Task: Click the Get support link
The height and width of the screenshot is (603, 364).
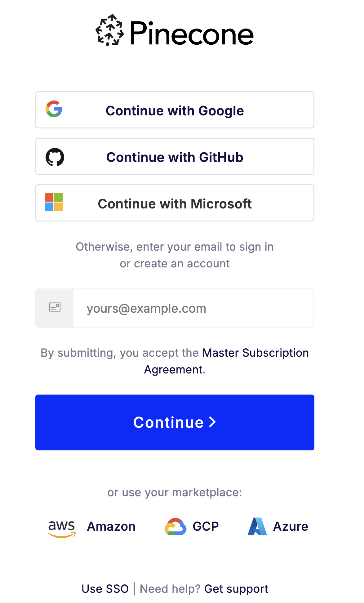Action: pyautogui.click(x=236, y=589)
